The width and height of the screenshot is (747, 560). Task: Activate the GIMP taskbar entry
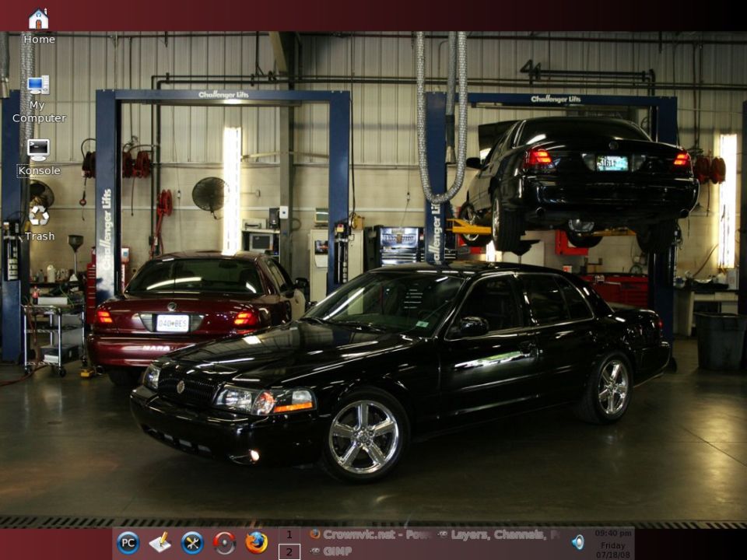tap(331, 551)
